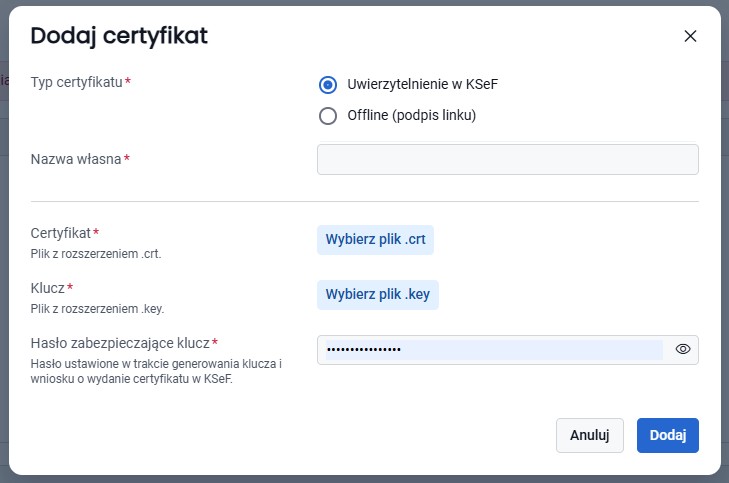Show password using the eye icon
The image size is (729, 483).
point(683,349)
